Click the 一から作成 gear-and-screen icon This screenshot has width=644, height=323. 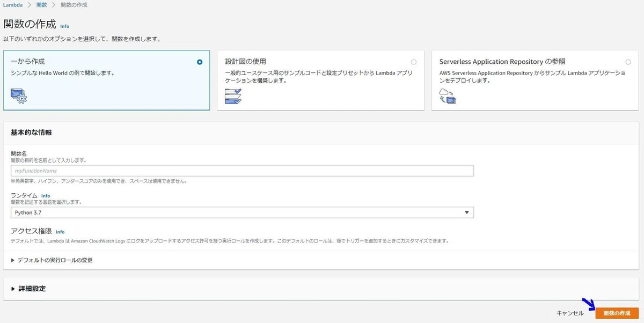coord(19,96)
